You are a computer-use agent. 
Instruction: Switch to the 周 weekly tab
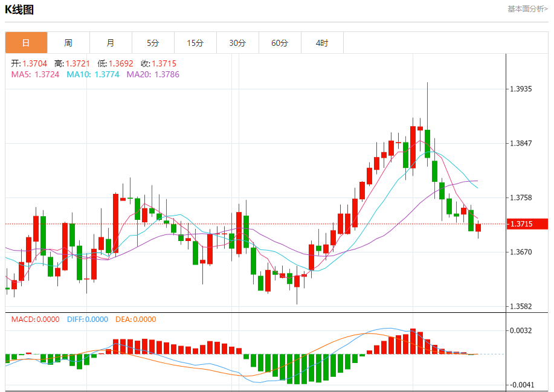click(68, 43)
